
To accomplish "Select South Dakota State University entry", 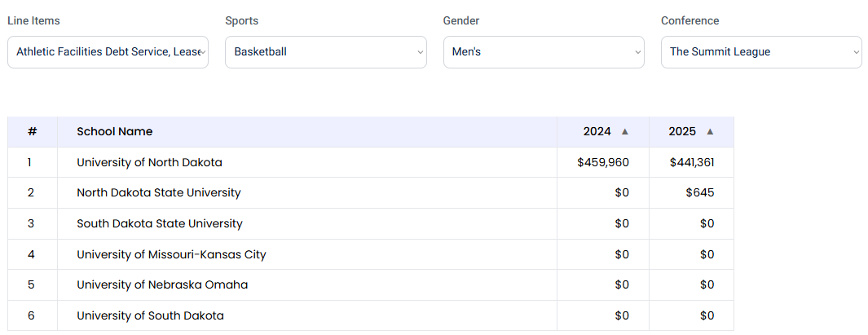I will pyautogui.click(x=160, y=223).
